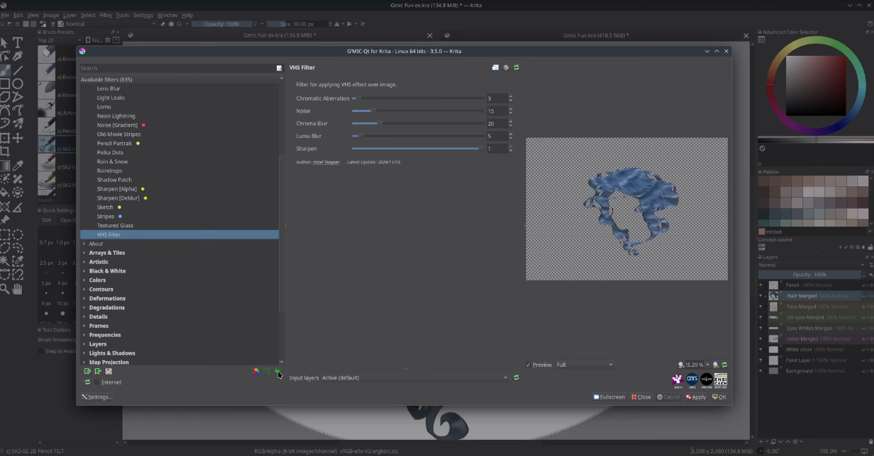The height and width of the screenshot is (456, 874).
Task: Click the Noise slider track
Action: pos(417,111)
